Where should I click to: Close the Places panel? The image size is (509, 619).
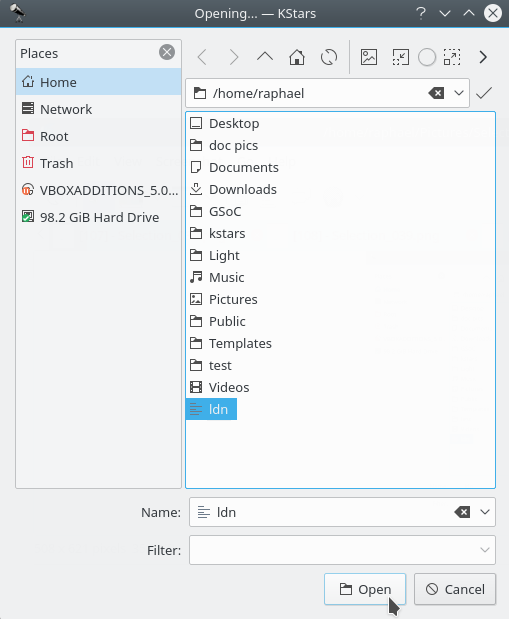[x=167, y=52]
